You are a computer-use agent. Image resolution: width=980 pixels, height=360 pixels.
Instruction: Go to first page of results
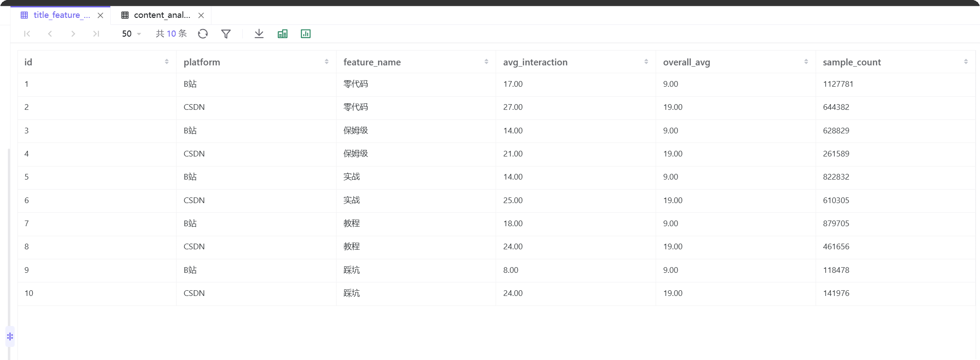point(27,34)
